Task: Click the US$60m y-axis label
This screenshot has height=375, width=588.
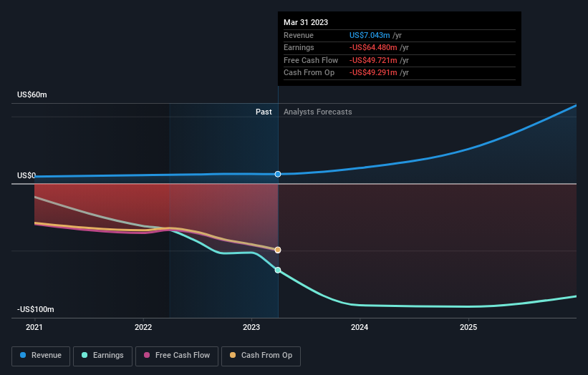Action: tap(32, 94)
